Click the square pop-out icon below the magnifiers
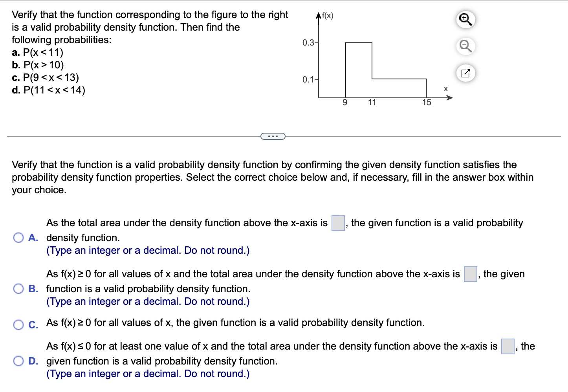 465,73
